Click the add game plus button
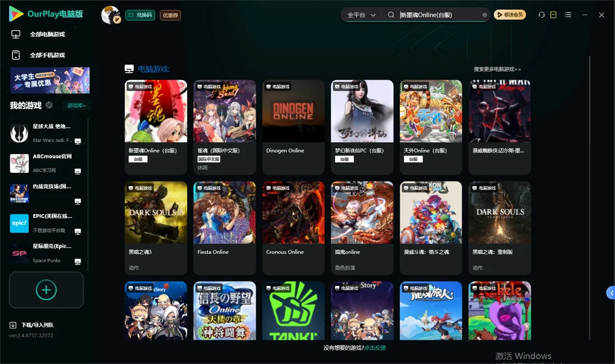Image resolution: width=615 pixels, height=364 pixels. pos(46,290)
